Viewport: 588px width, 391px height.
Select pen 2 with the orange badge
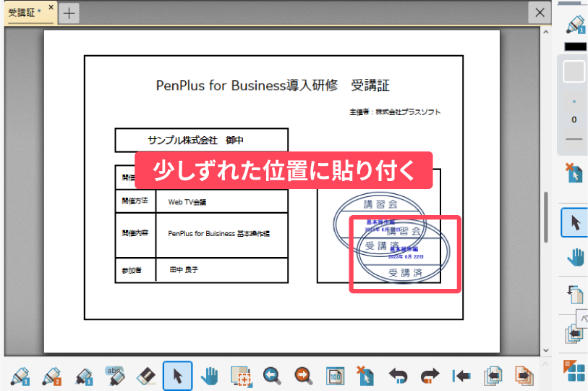[52, 376]
